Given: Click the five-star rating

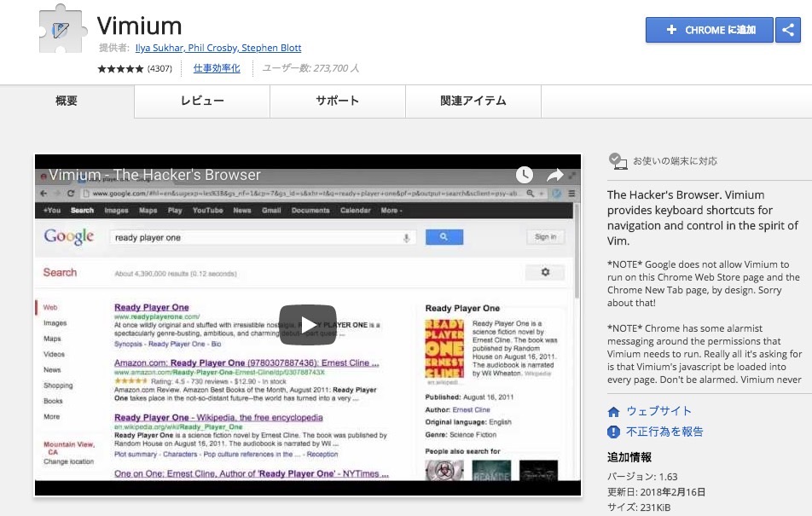Looking at the screenshot, I should [x=120, y=68].
